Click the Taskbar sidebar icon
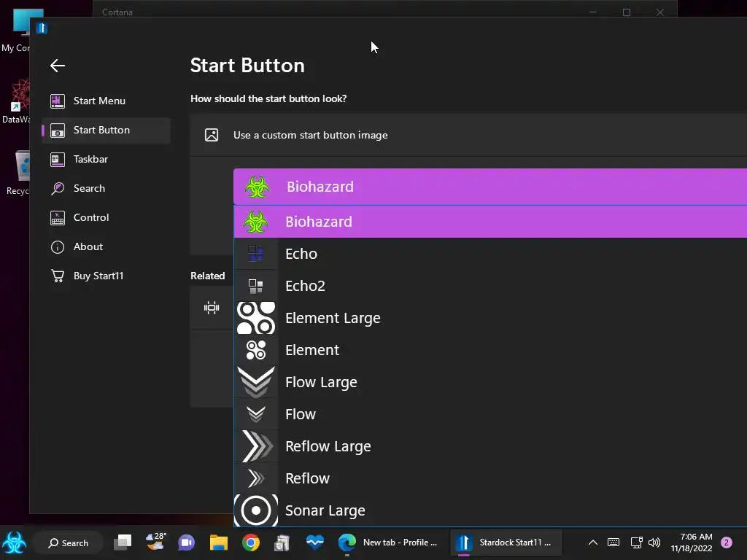 pyautogui.click(x=58, y=159)
